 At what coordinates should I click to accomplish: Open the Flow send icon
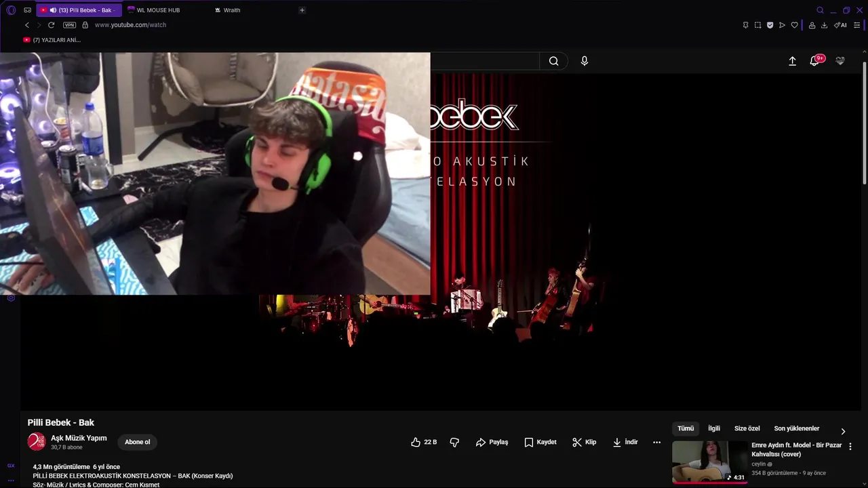click(782, 25)
